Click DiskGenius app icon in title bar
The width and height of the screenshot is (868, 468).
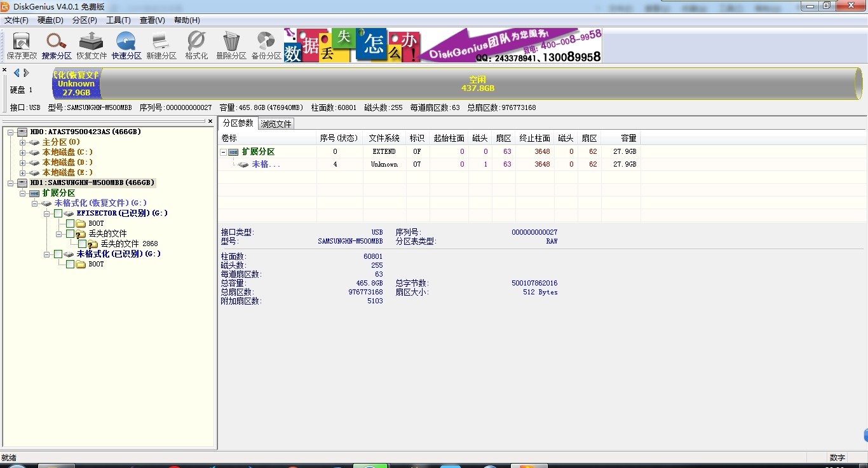6,6
